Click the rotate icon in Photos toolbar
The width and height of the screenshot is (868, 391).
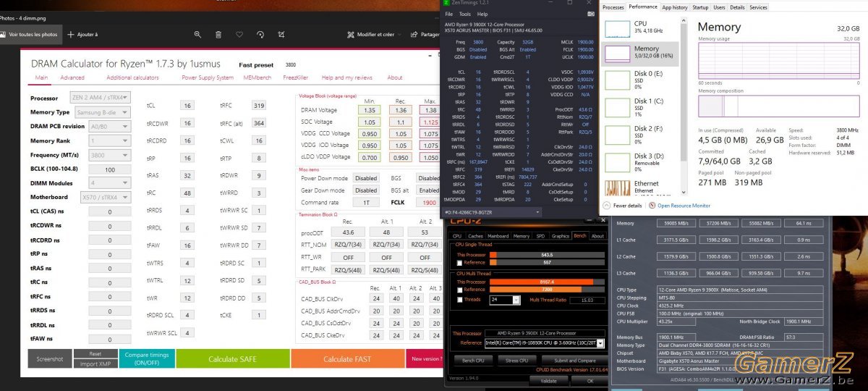[260, 34]
